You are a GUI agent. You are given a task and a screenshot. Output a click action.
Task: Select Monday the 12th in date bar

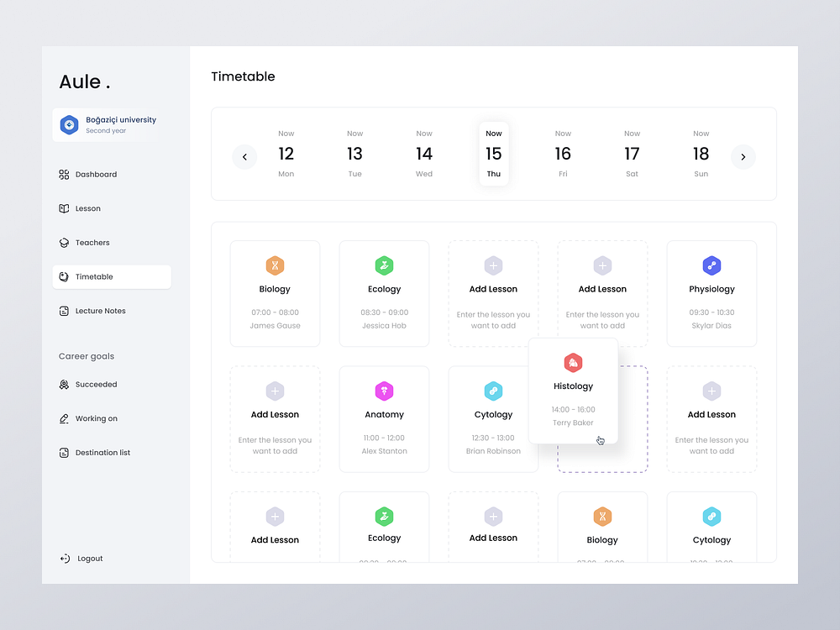pos(286,153)
